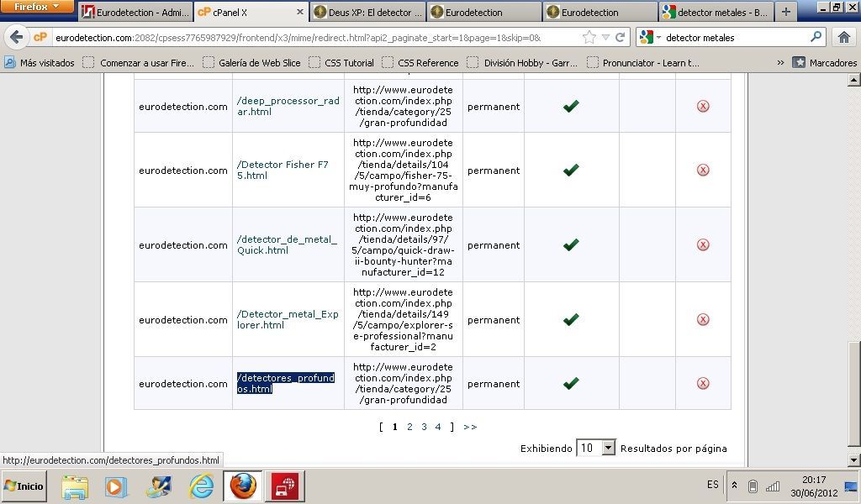Open the Inicio start menu
The height and width of the screenshot is (504, 861).
24,486
